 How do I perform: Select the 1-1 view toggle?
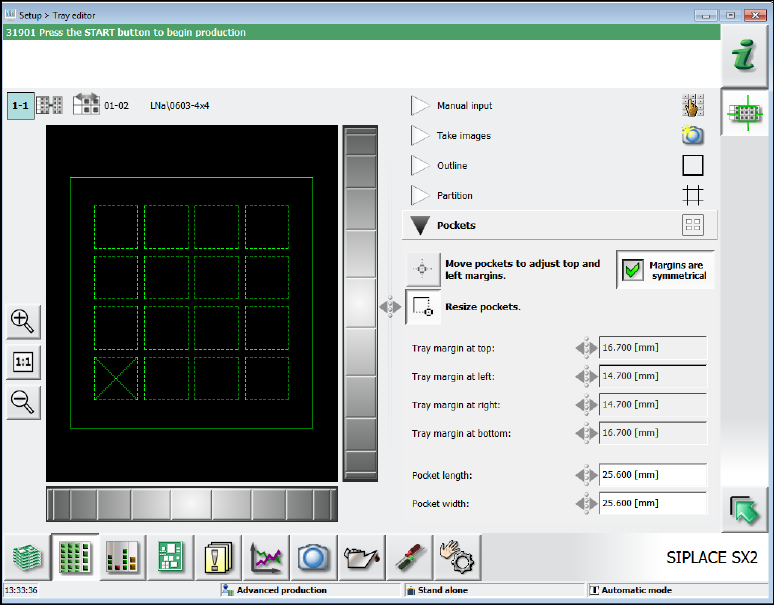click(x=19, y=105)
